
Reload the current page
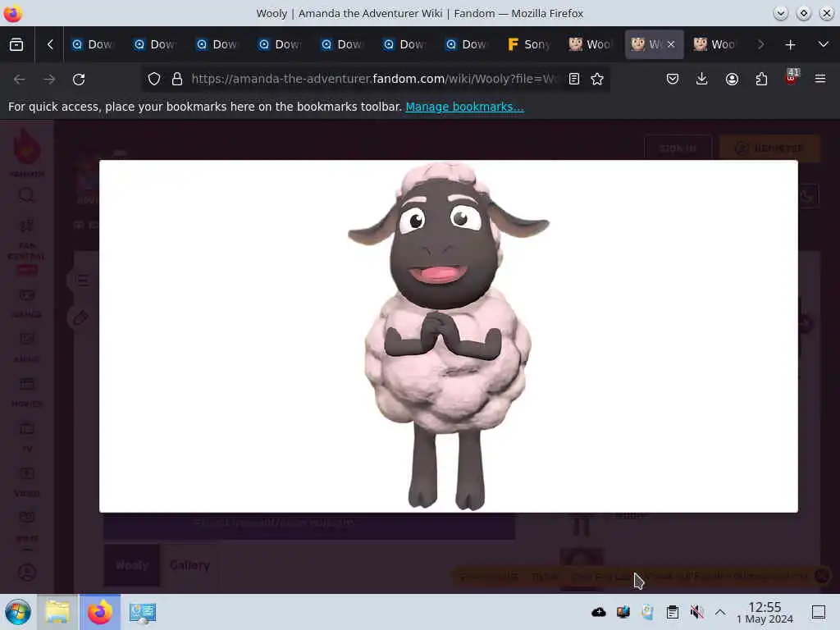pyautogui.click(x=79, y=80)
